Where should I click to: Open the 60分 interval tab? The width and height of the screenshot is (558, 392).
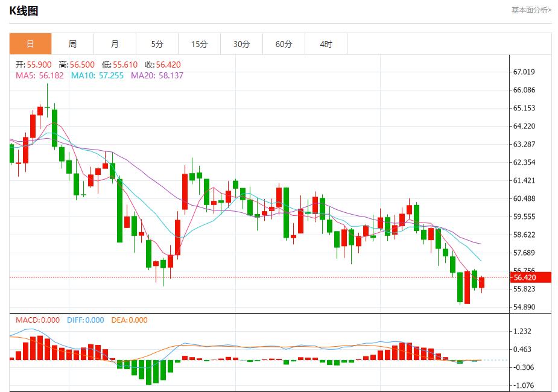tap(284, 44)
